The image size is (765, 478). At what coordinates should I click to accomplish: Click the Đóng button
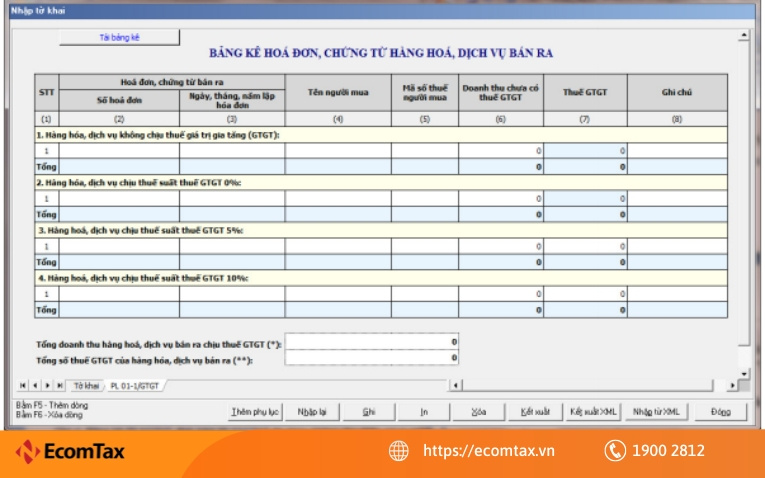coord(721,412)
